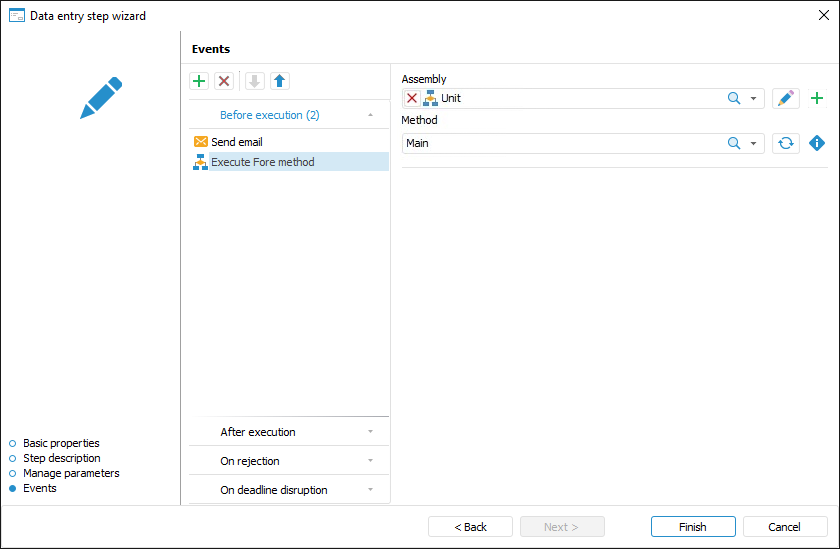Click the Finish button

click(693, 527)
